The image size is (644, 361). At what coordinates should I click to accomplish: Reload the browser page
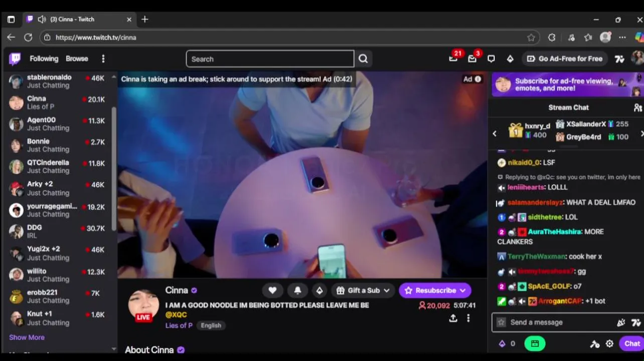tap(28, 37)
